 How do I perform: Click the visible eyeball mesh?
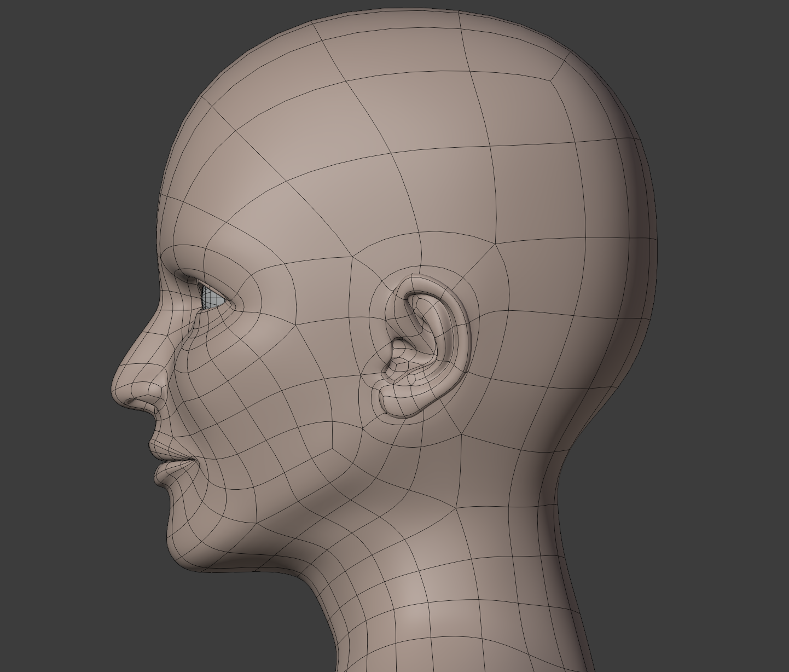coord(210,299)
